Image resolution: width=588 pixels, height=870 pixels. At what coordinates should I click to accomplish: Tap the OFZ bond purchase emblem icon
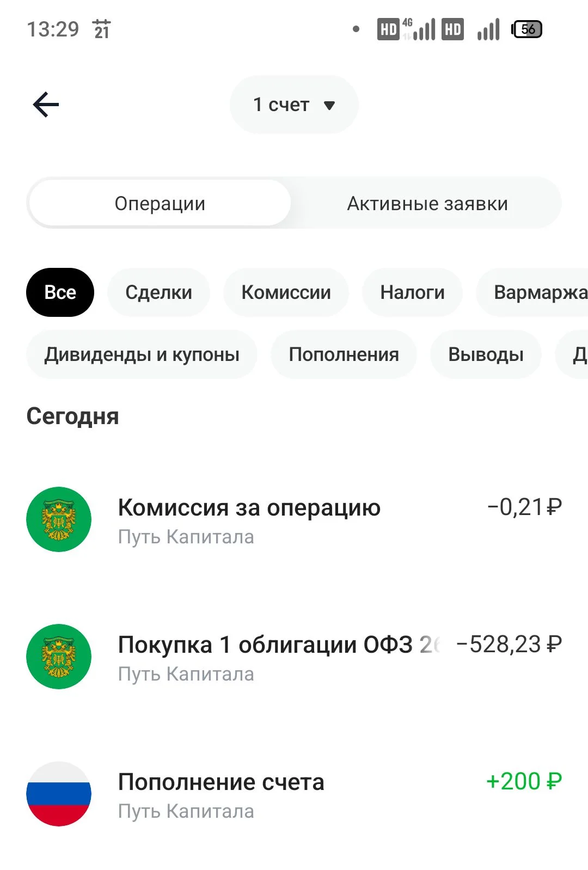59,657
